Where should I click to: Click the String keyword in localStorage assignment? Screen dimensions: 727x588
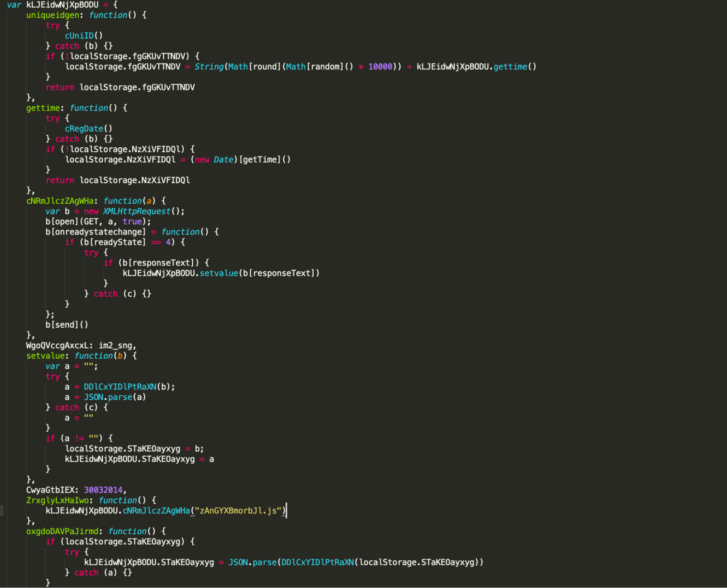[209, 67]
